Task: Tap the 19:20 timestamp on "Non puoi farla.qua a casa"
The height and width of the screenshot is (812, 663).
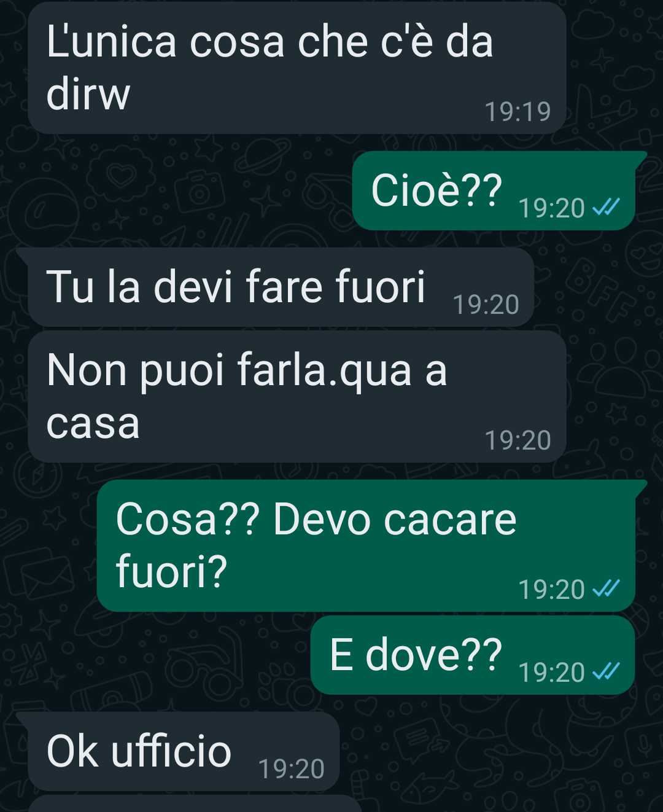Action: pos(518,440)
